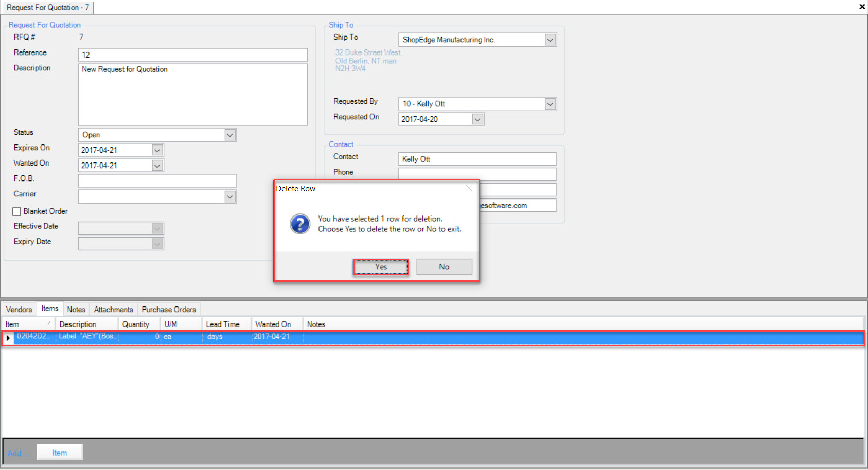
Task: Open the Attachments tab
Action: (113, 310)
